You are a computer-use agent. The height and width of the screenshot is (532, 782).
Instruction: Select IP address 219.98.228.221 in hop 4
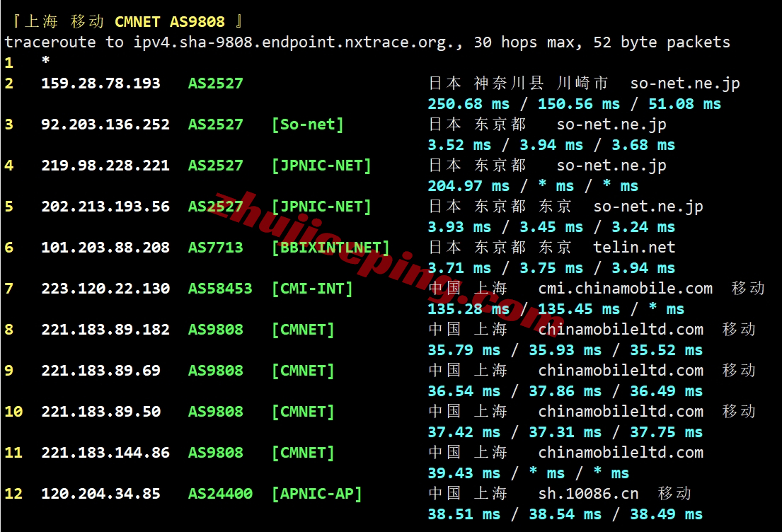[x=105, y=166]
